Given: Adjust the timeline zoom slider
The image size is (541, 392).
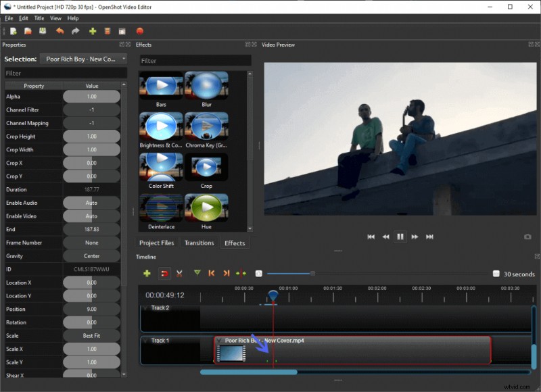Looking at the screenshot, I should point(311,274).
